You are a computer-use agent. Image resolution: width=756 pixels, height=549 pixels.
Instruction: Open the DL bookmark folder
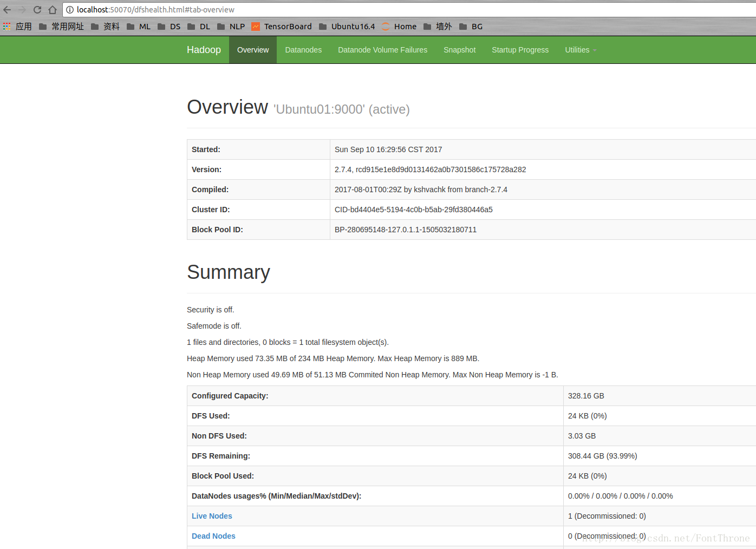pyautogui.click(x=199, y=27)
